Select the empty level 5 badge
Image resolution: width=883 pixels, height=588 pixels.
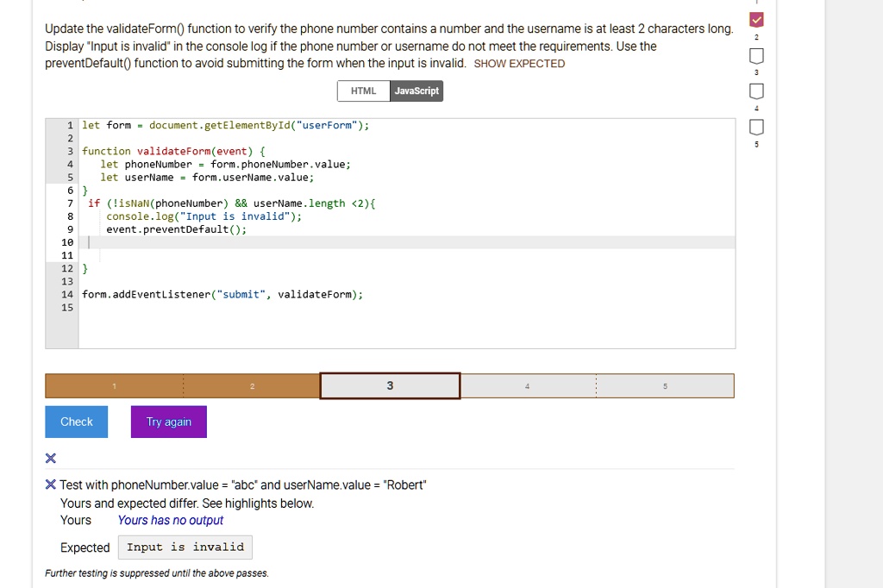click(755, 128)
